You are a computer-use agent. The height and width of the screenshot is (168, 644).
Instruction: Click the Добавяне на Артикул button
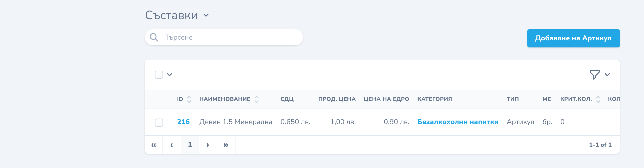coord(573,38)
